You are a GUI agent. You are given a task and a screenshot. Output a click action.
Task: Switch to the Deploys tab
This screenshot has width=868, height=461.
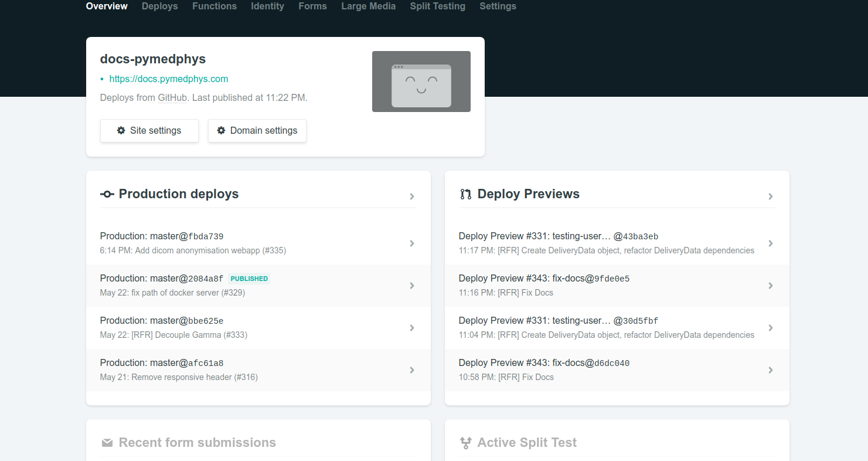click(159, 6)
